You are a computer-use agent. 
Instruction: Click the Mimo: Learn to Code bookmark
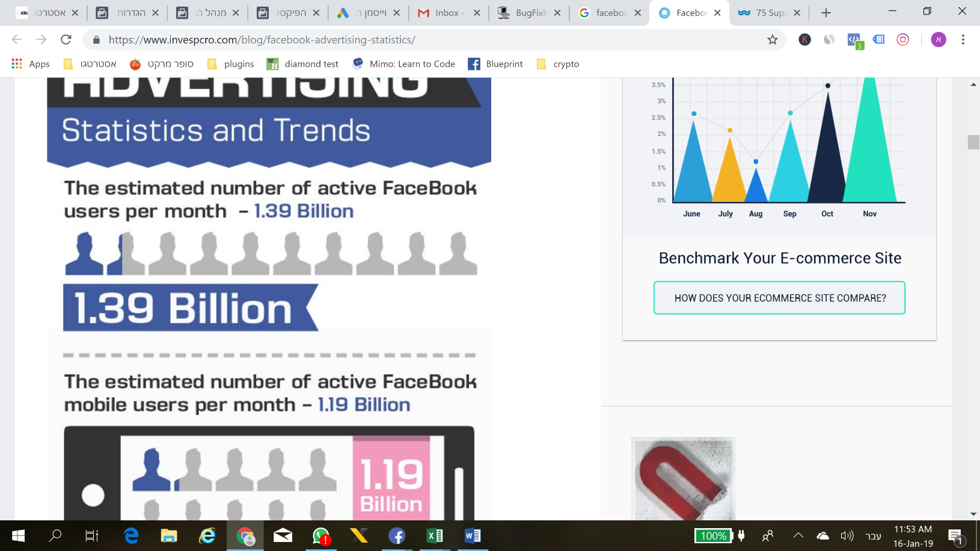point(404,64)
